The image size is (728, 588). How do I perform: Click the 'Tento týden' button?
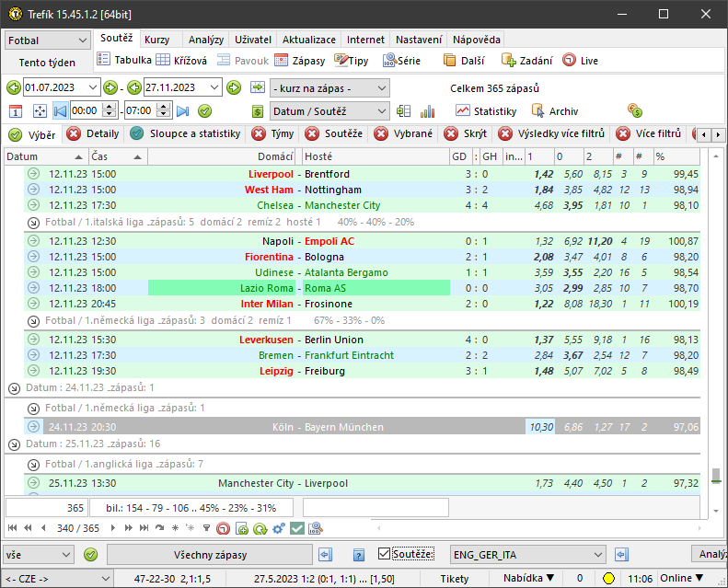47,63
